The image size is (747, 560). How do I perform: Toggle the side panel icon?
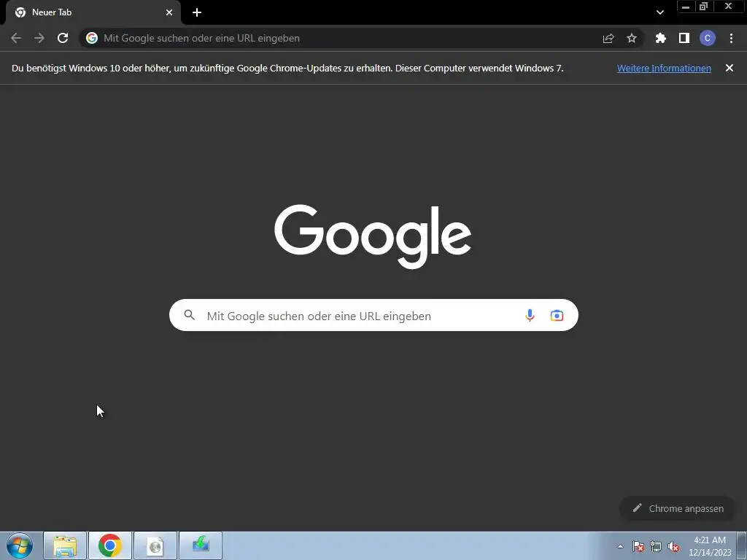click(684, 38)
